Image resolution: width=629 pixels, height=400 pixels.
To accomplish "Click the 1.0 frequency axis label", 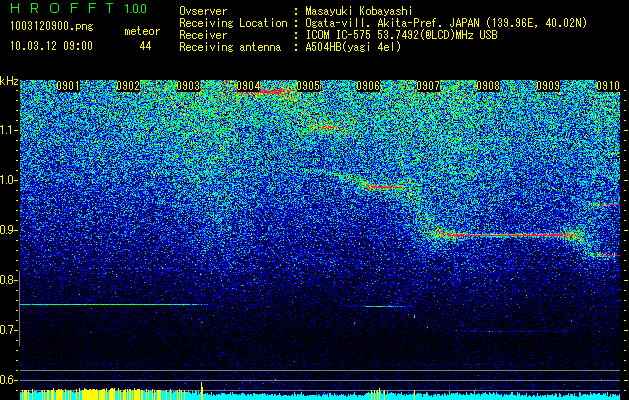I will point(9,180).
